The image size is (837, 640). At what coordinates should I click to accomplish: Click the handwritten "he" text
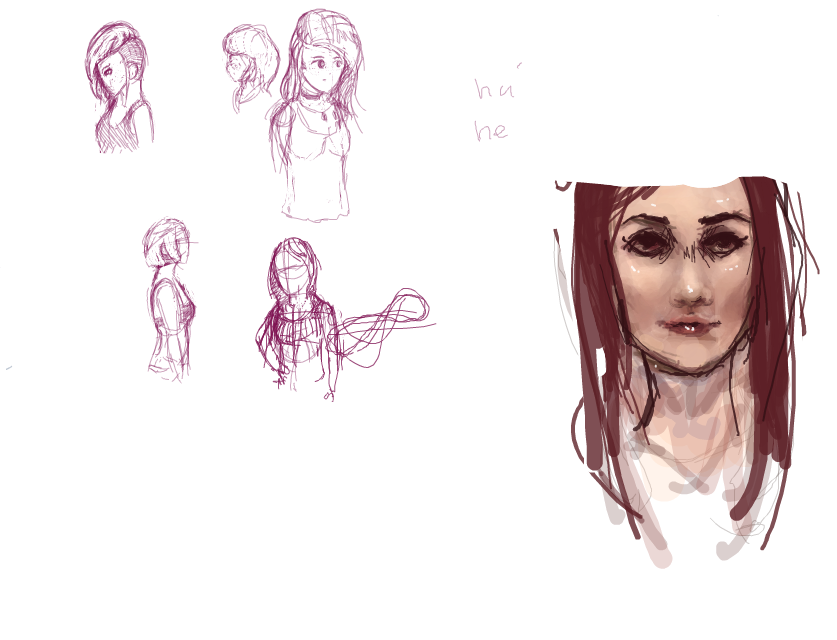tap(491, 131)
